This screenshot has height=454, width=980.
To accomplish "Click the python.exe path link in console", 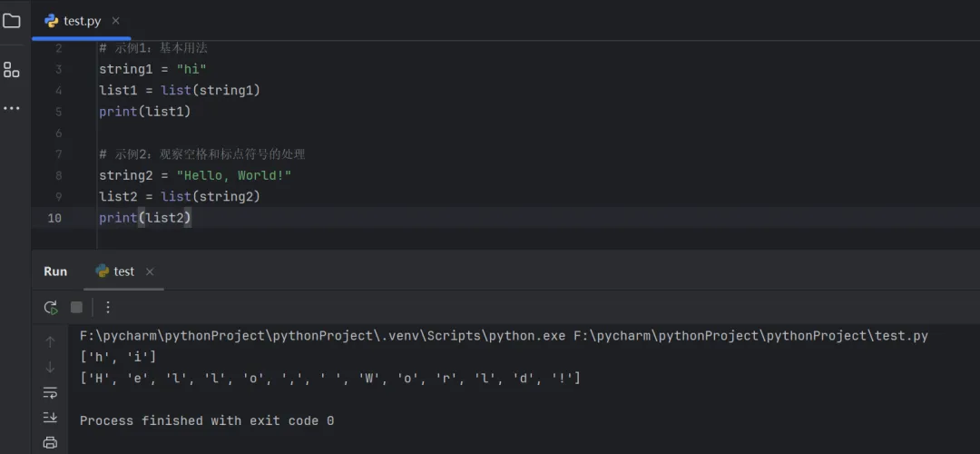I will [x=322, y=336].
